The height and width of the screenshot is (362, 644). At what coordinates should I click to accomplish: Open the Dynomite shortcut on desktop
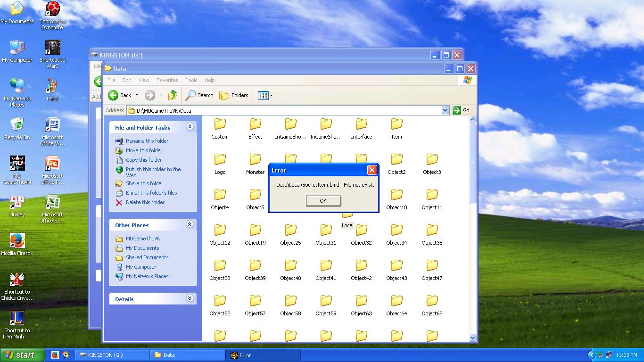pyautogui.click(x=52, y=16)
